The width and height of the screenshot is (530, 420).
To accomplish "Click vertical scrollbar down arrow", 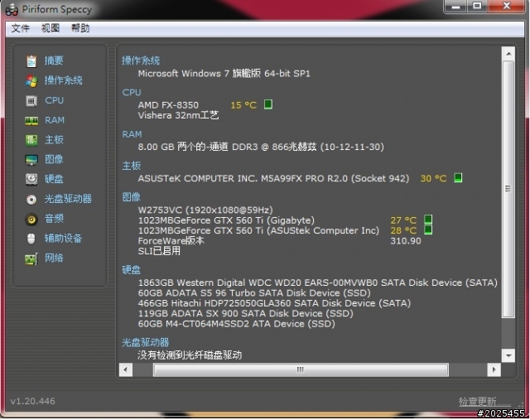I will coord(508,355).
